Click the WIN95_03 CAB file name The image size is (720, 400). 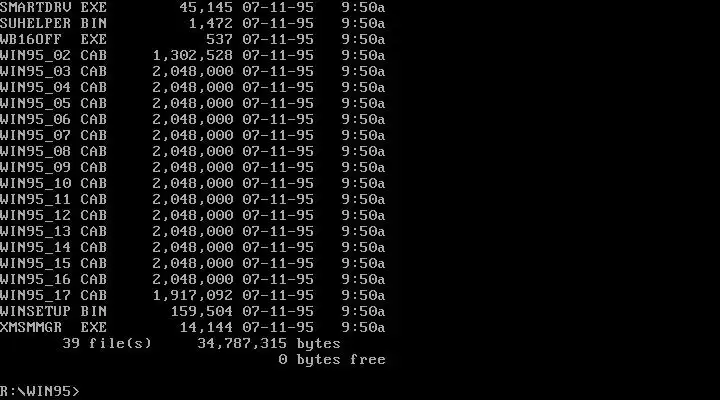coord(53,72)
